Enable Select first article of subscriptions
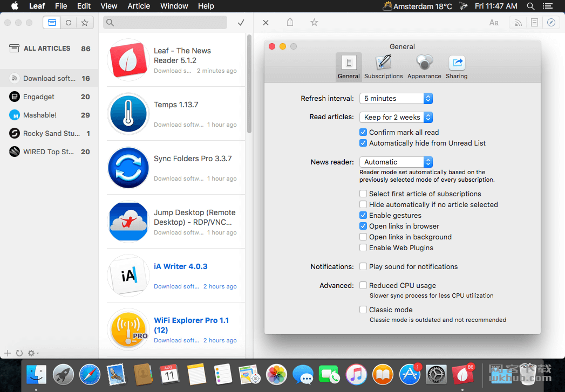565x392 pixels. (x=363, y=194)
